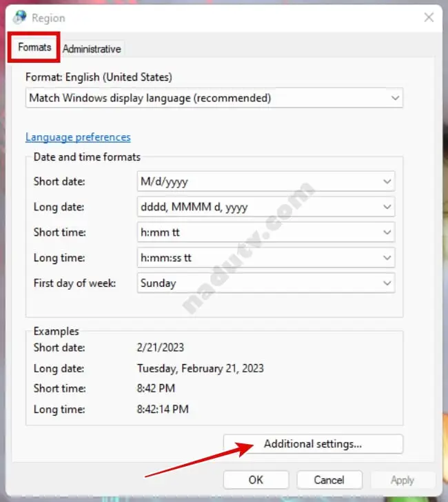
Task: Click the 'Date and time formats' group label
Action: tap(87, 157)
